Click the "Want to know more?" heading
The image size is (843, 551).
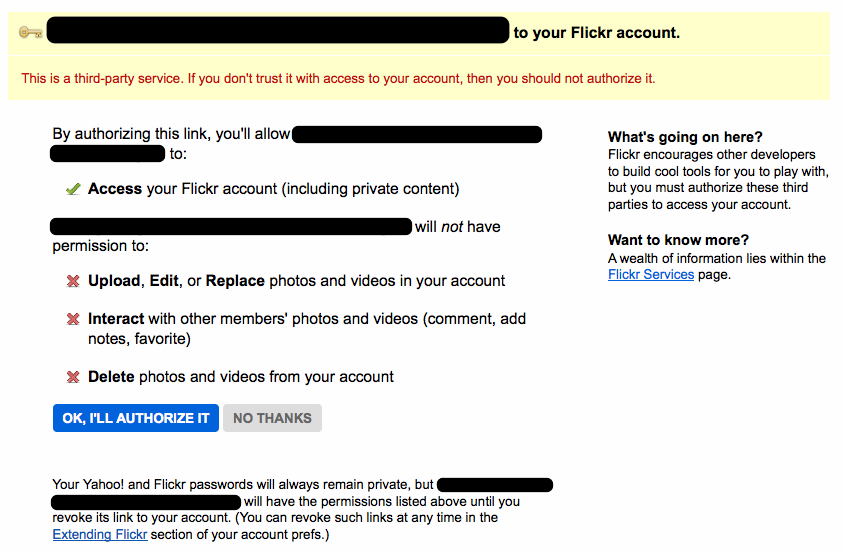pyautogui.click(x=678, y=240)
